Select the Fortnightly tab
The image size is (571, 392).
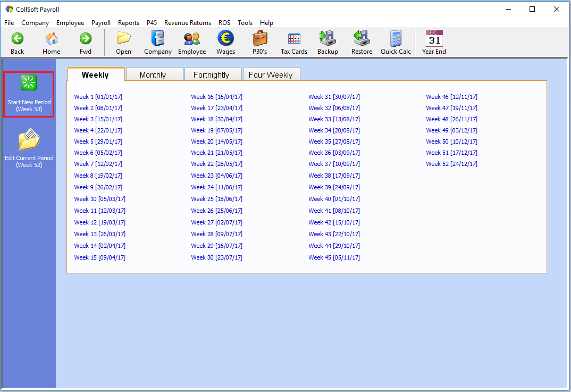tap(211, 75)
